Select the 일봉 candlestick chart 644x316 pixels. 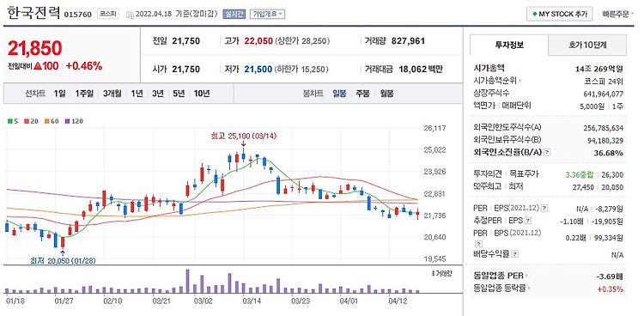click(340, 94)
